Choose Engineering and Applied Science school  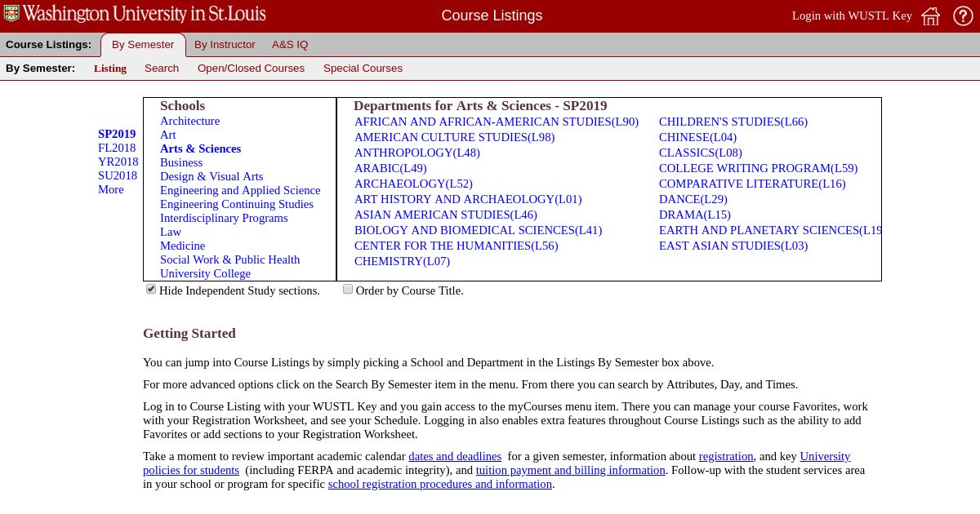(x=240, y=190)
